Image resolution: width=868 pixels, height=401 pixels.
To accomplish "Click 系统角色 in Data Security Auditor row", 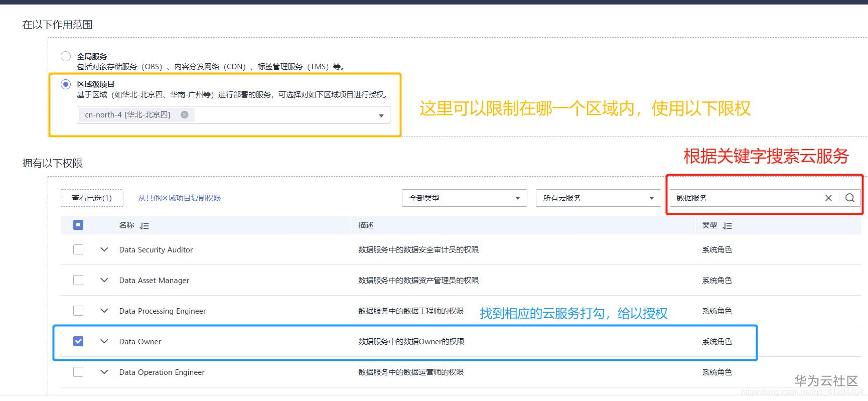I will point(717,249).
